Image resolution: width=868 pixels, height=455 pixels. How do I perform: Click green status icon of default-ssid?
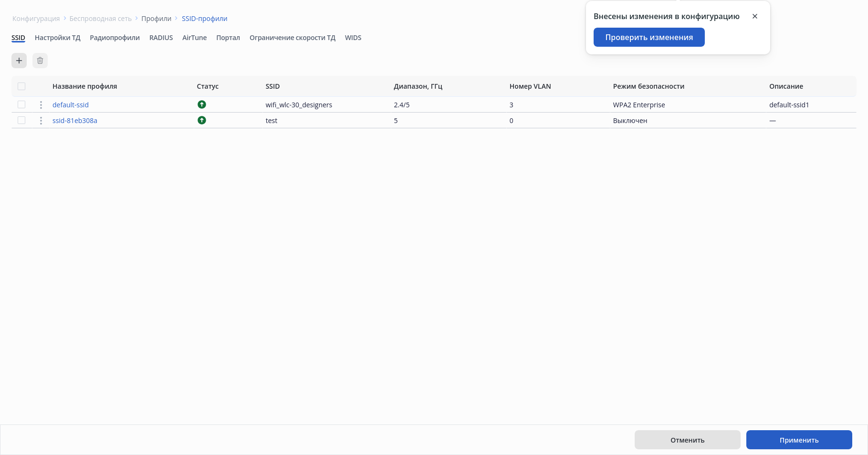click(202, 104)
